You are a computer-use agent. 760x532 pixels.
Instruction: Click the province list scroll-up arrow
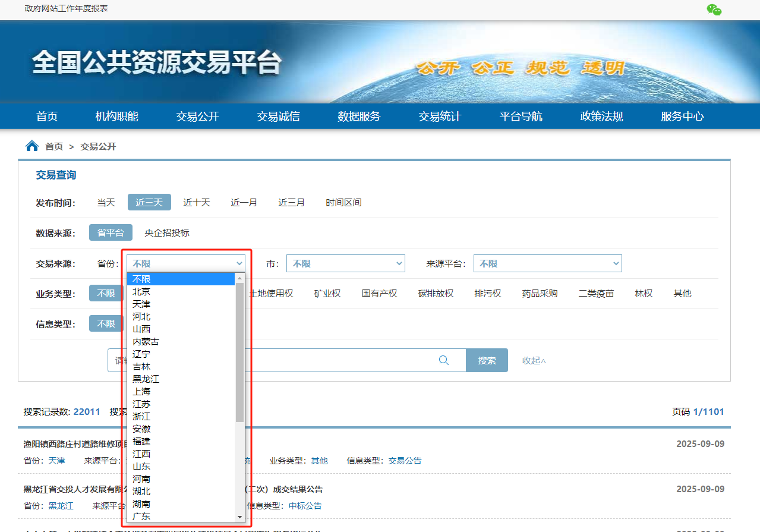pyautogui.click(x=240, y=278)
